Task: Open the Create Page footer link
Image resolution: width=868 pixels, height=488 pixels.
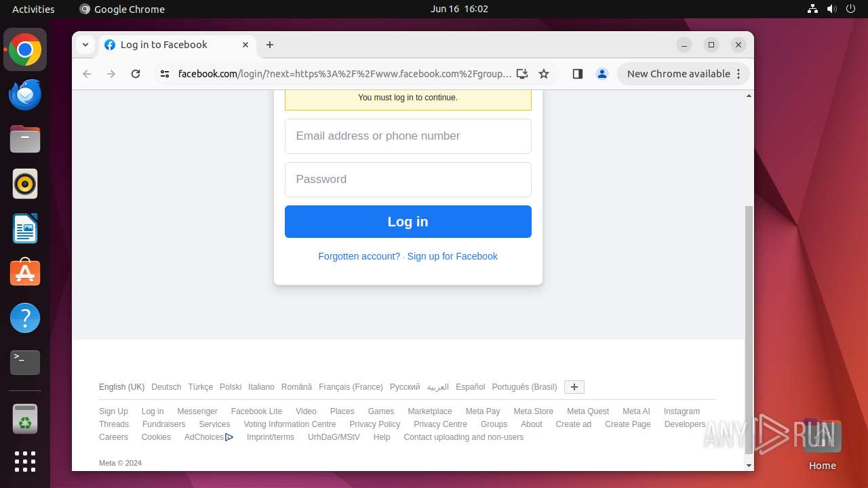Action: pos(628,424)
